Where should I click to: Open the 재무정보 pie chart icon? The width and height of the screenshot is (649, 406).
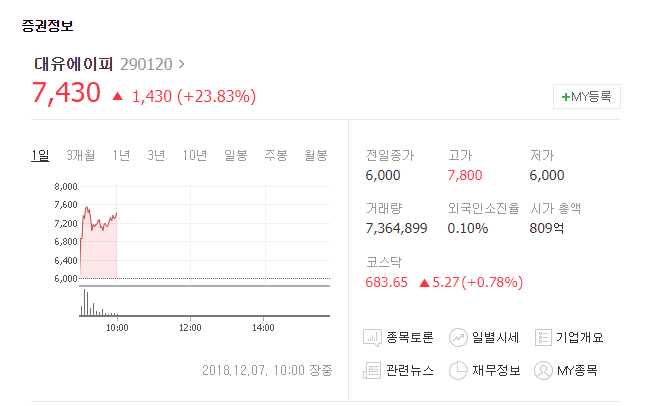pyautogui.click(x=458, y=370)
